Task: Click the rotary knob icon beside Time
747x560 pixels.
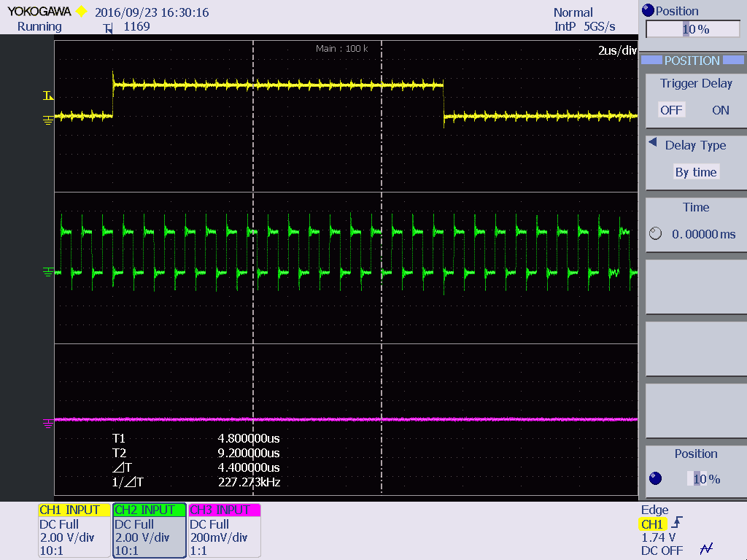Action: pos(656,233)
